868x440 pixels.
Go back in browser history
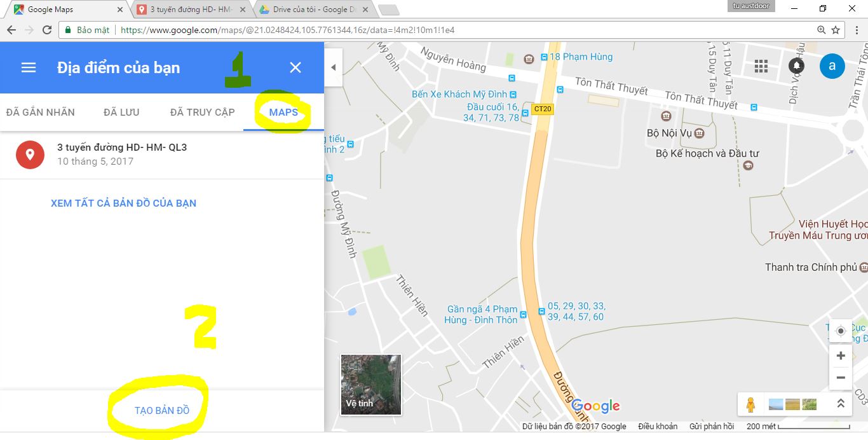[x=11, y=30]
